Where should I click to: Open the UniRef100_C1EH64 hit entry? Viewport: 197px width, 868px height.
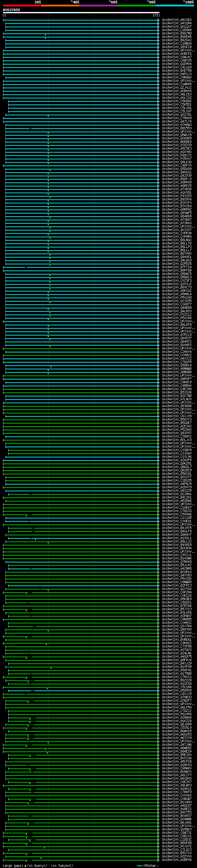pyautogui.click(x=176, y=30)
